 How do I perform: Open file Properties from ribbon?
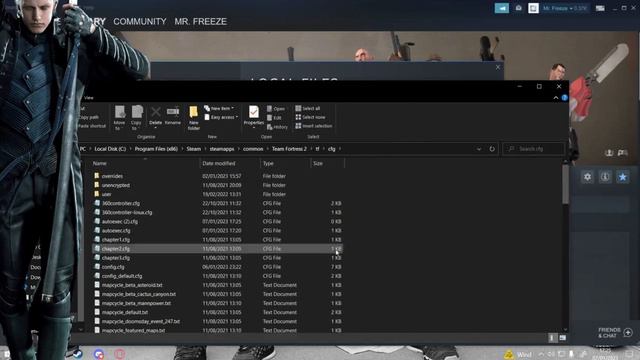pyautogui.click(x=253, y=116)
